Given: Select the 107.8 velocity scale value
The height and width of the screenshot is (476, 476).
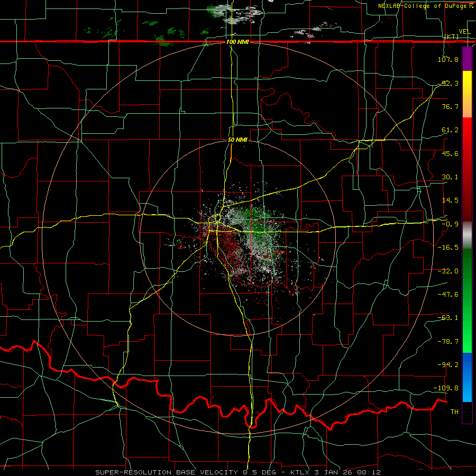Looking at the screenshot, I should 448,59.
